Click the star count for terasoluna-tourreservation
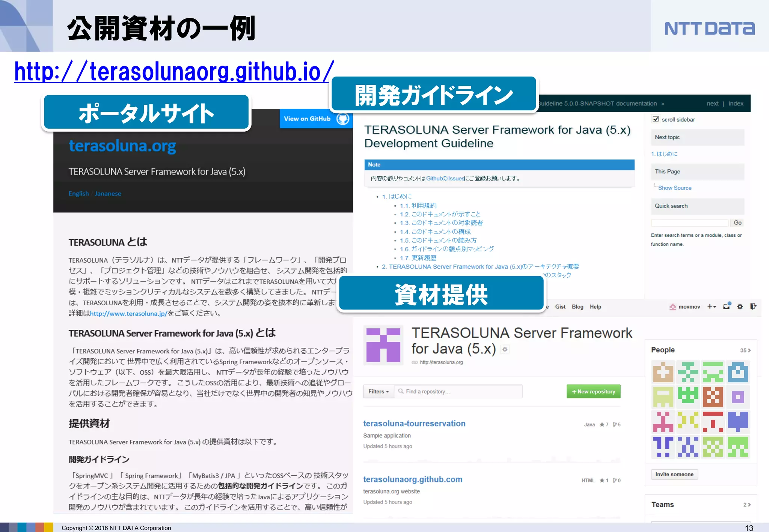This screenshot has width=769, height=532. [604, 425]
